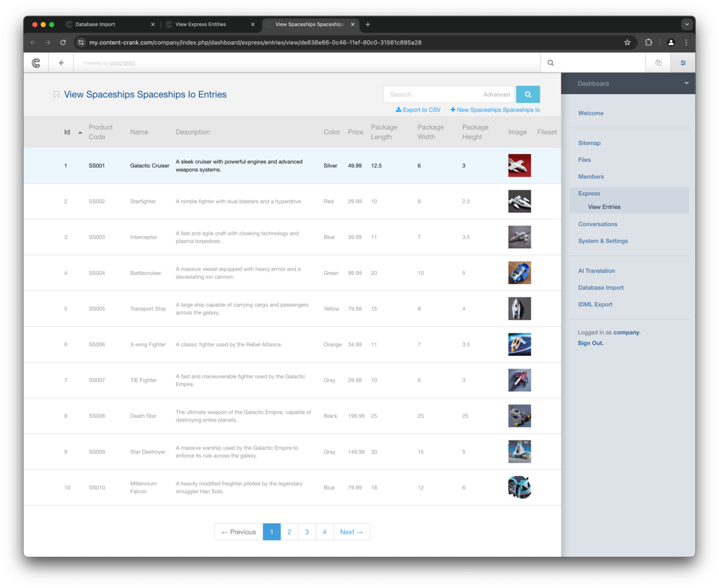Viewport: 719px width, 588px height.
Task: Go to pagination page 2
Action: pos(289,532)
